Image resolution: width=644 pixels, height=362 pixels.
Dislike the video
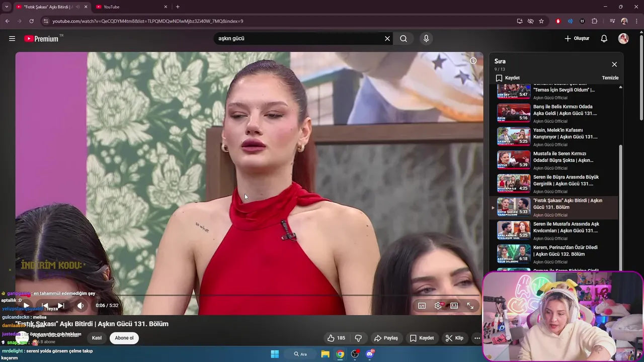pos(358,338)
